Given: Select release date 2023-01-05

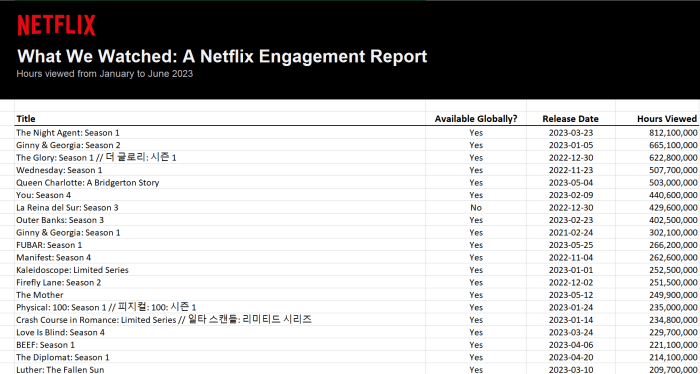Looking at the screenshot, I should 571,145.
